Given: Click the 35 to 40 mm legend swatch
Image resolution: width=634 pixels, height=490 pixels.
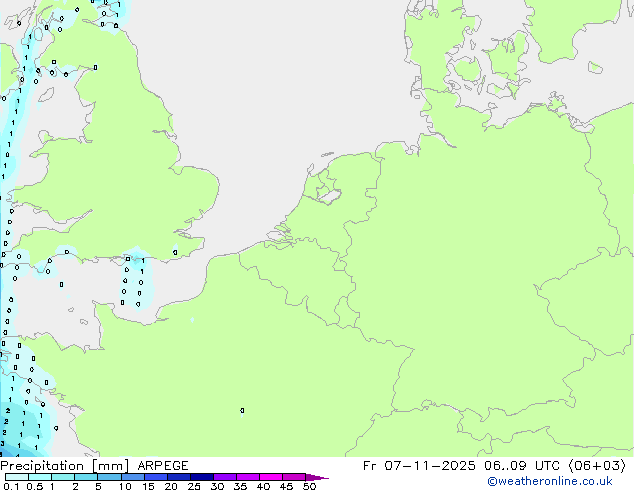Looking at the screenshot, I should point(247,477).
